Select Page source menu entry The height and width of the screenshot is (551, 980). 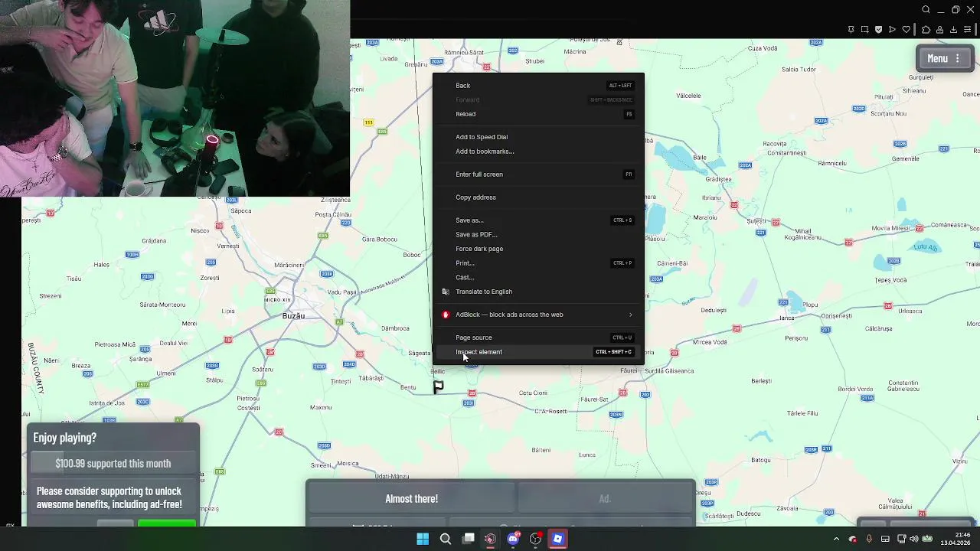(538, 337)
